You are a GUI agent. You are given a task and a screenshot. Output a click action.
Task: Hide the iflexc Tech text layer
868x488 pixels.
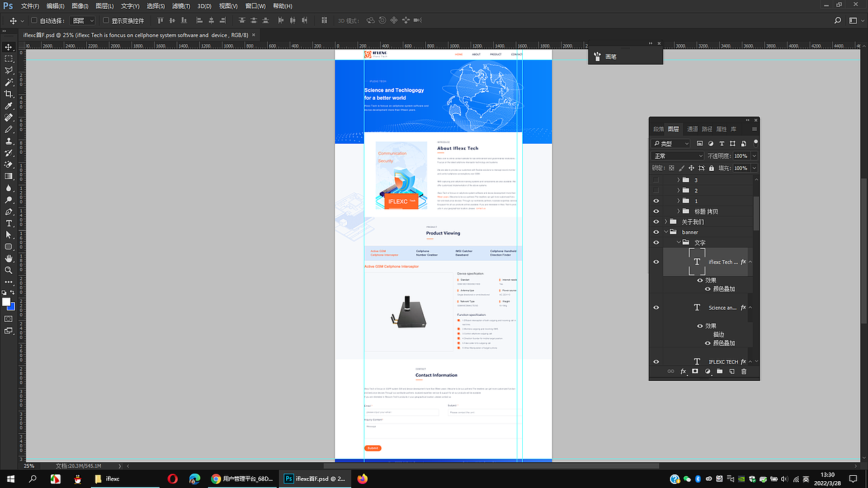pyautogui.click(x=656, y=262)
